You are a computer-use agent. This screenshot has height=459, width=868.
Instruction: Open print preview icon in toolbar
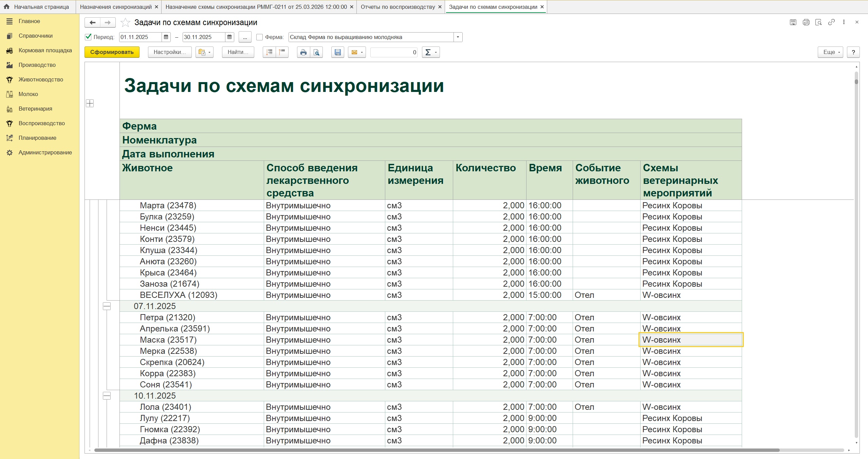click(316, 52)
